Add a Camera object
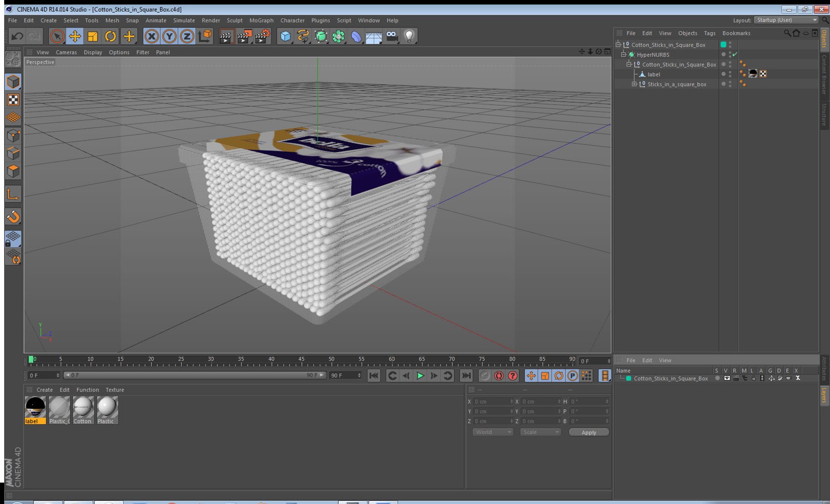The width and height of the screenshot is (830, 504). point(392,36)
